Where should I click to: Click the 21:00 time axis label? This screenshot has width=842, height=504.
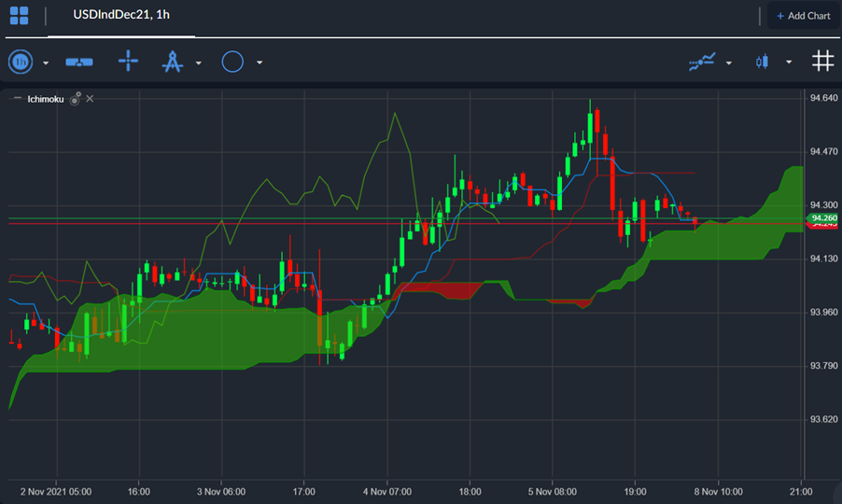click(801, 492)
